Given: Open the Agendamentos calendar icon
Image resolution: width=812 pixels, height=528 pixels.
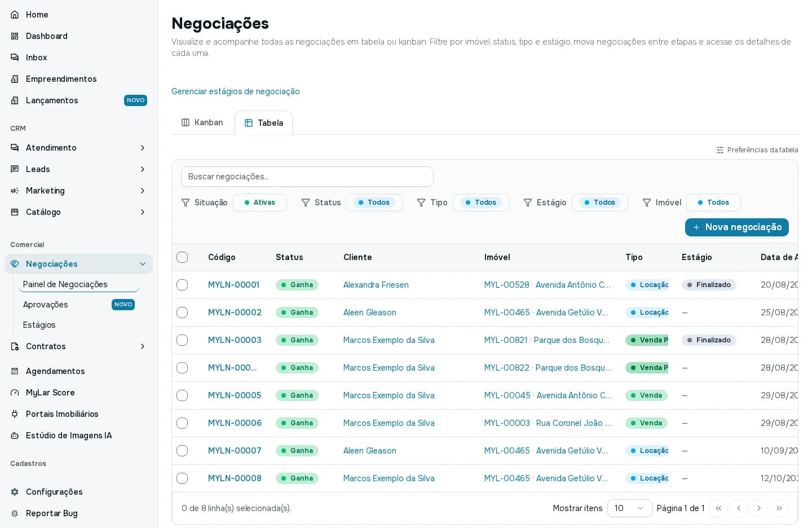Looking at the screenshot, I should 15,371.
